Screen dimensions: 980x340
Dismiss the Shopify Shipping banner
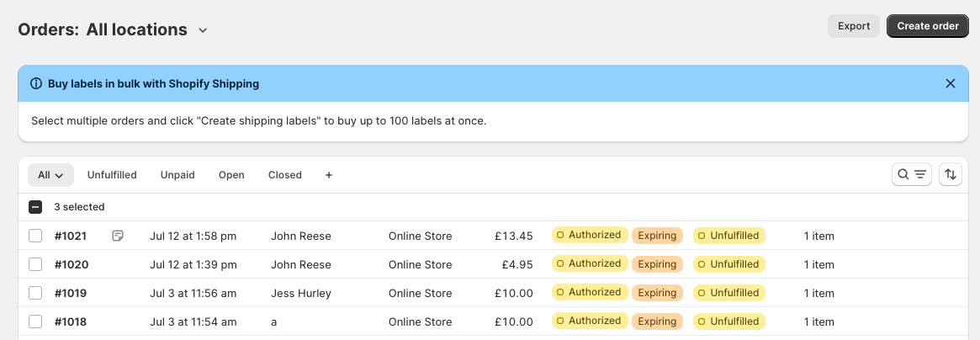(x=951, y=83)
